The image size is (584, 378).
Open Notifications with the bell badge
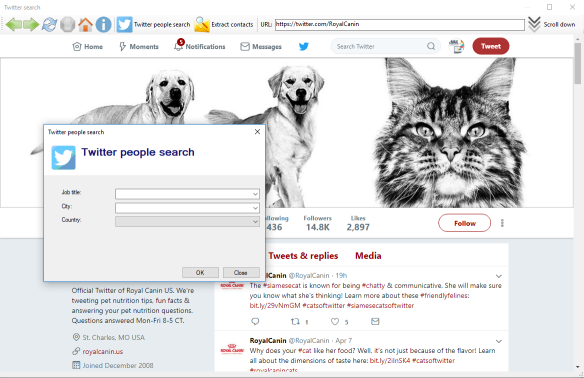click(x=200, y=46)
